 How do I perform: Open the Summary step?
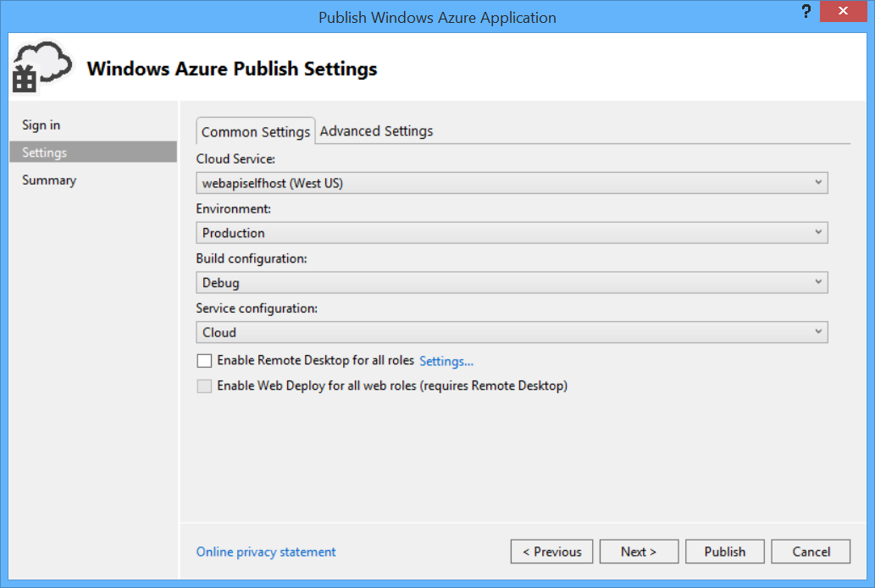click(48, 180)
